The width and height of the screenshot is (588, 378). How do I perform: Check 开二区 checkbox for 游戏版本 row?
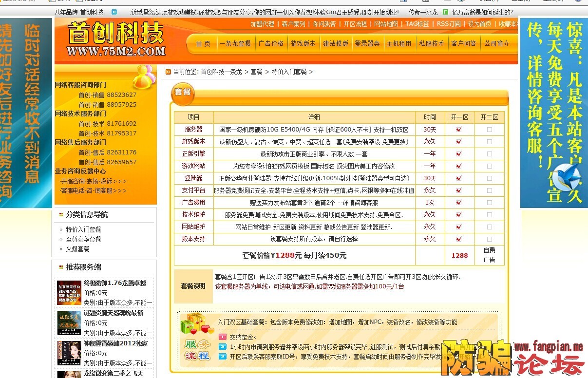pyautogui.click(x=489, y=142)
